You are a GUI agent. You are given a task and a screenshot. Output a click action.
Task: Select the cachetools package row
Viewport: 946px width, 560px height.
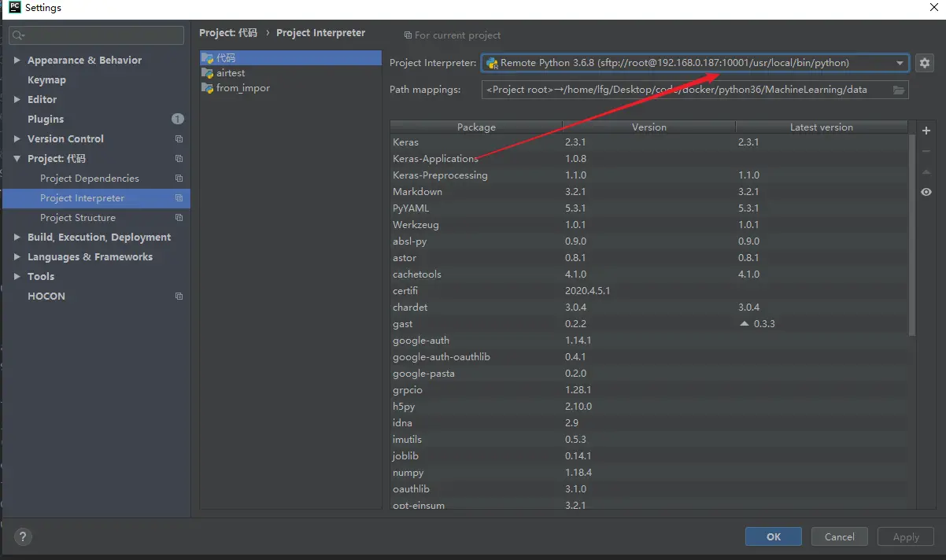click(649, 274)
